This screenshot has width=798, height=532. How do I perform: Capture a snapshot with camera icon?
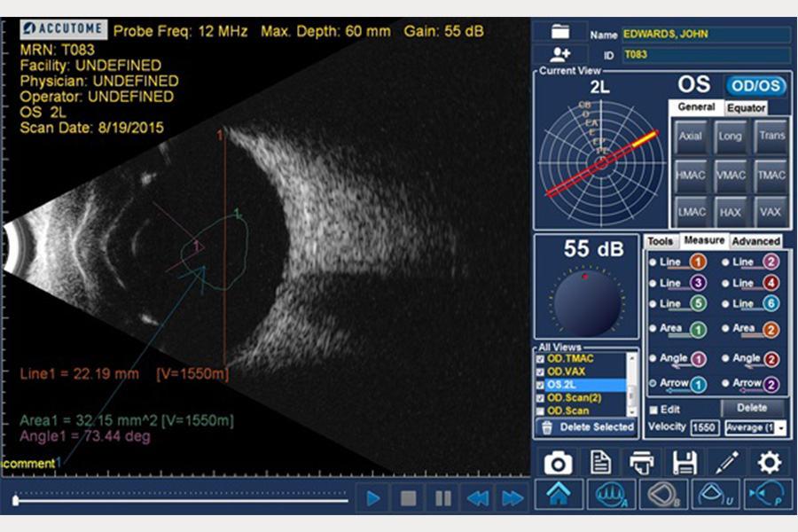point(558,463)
